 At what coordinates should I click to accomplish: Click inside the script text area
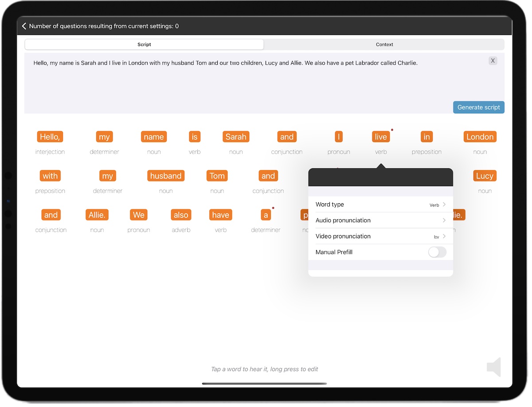(222, 80)
